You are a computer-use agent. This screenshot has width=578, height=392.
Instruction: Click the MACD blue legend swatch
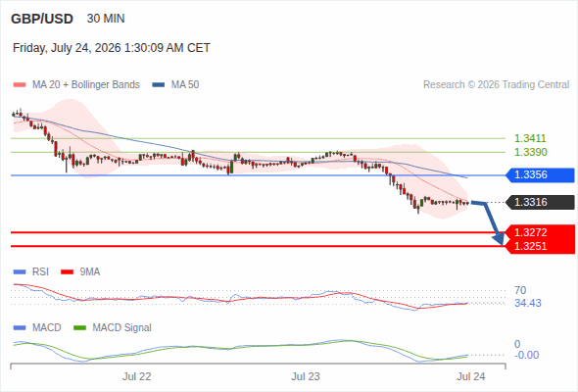click(x=20, y=328)
